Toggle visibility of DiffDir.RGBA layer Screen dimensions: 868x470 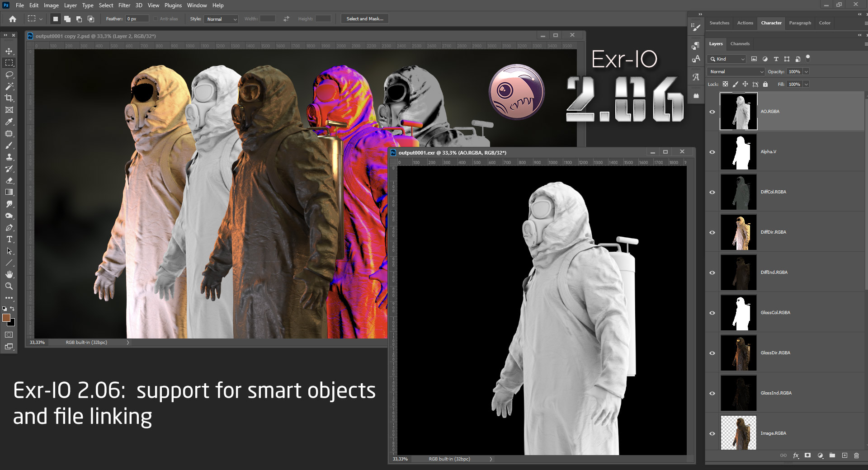pos(712,232)
